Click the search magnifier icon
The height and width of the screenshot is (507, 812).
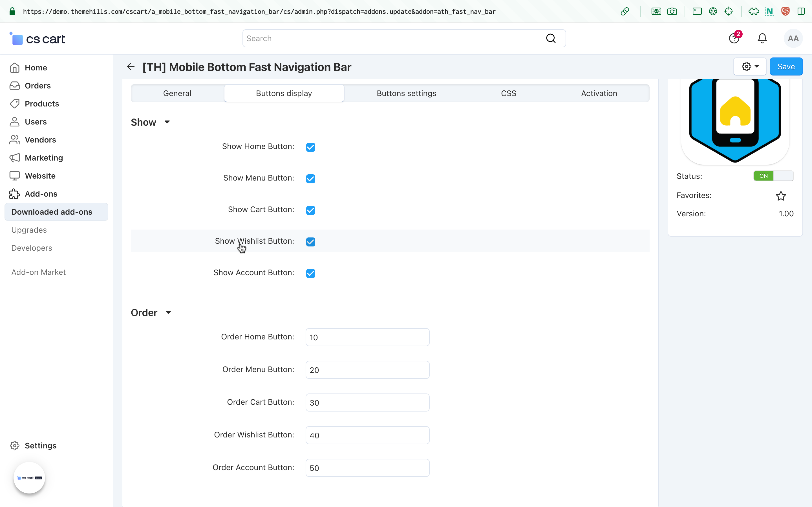coord(551,38)
